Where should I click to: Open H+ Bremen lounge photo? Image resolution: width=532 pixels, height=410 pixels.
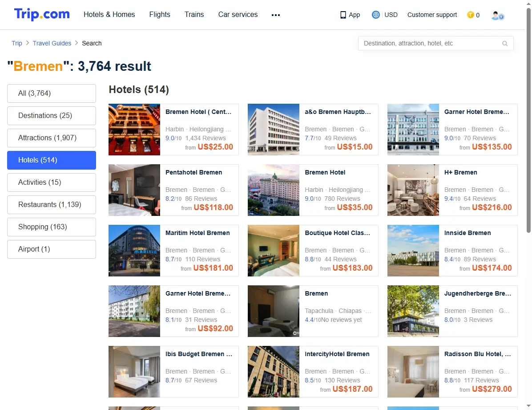click(413, 190)
